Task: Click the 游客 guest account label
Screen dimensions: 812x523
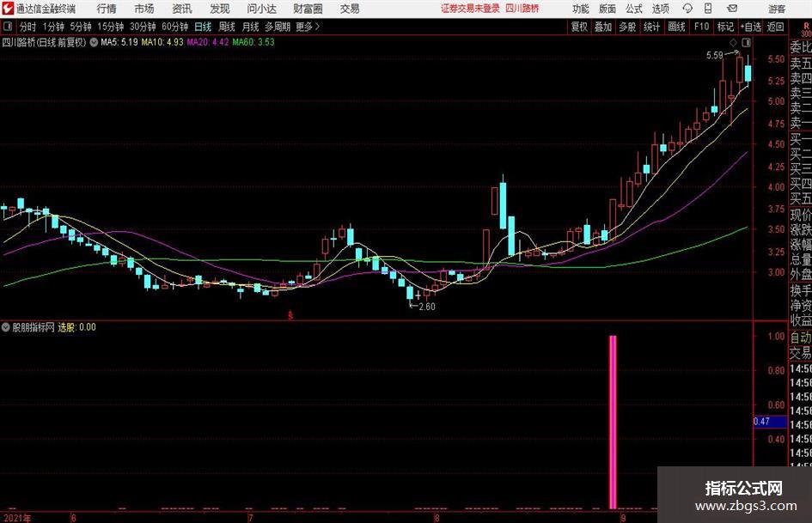Action: pos(776,9)
